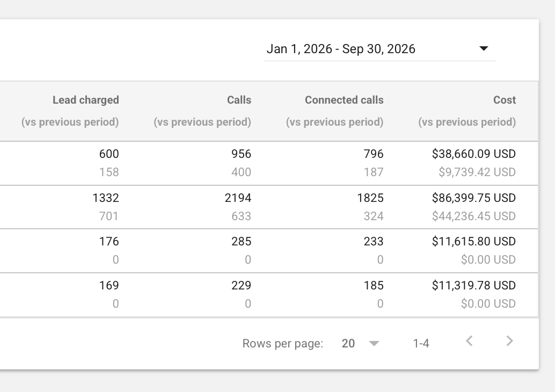555x392 pixels.
Task: Select the connected calls value 796
Action: coord(374,154)
